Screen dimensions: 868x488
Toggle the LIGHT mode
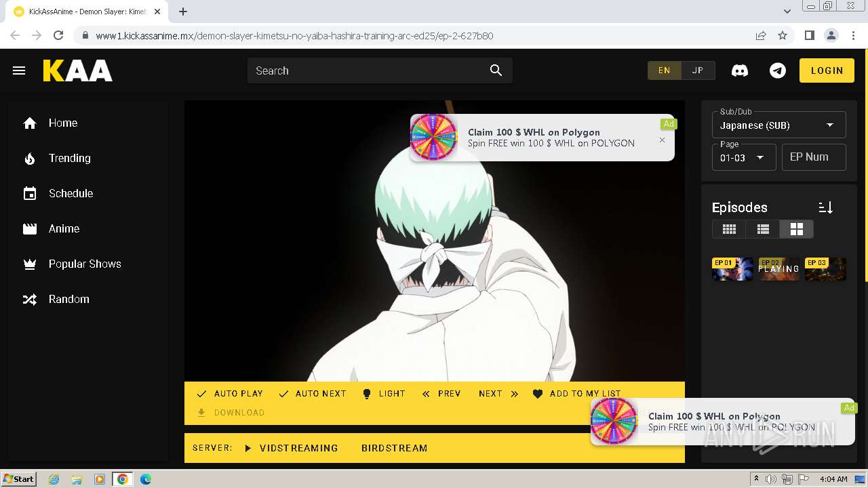point(383,394)
